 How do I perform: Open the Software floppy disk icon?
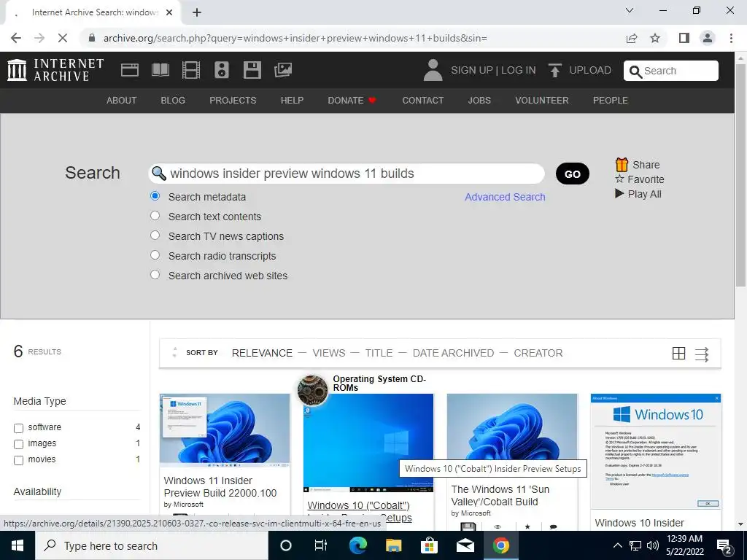[252, 70]
